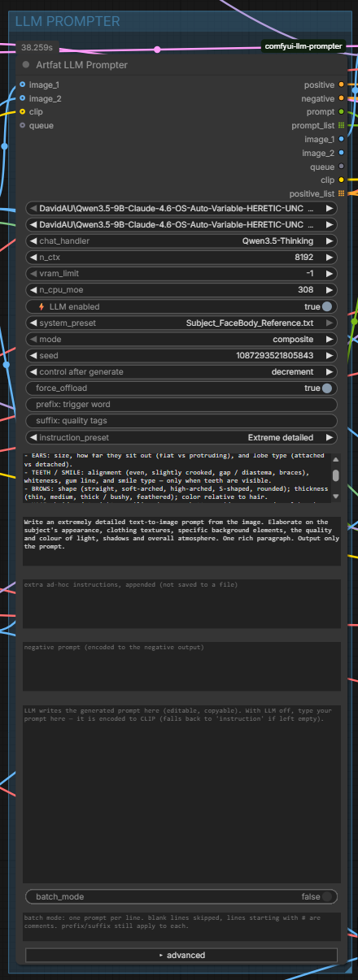
Task: Click the positive_list output grid port
Action: [341, 193]
